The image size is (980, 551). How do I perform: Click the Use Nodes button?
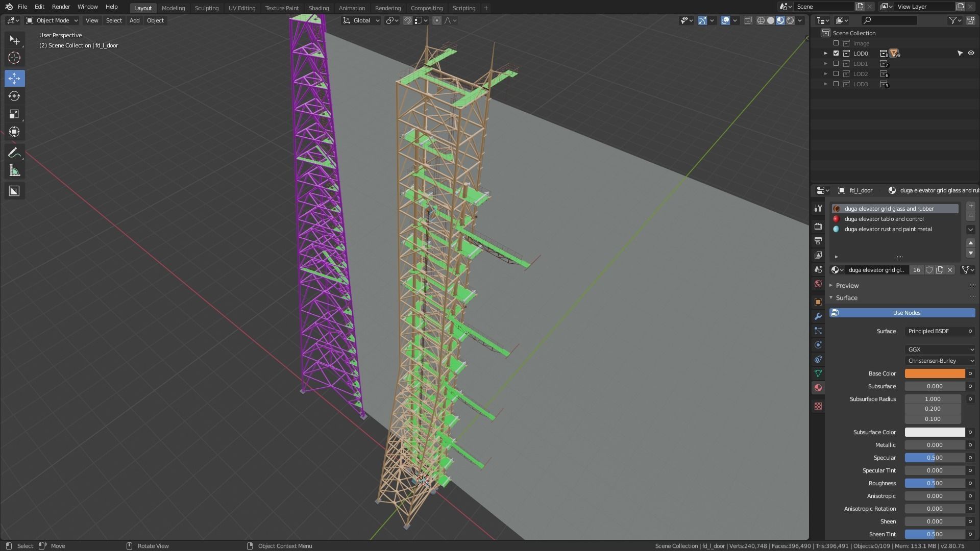coord(906,313)
